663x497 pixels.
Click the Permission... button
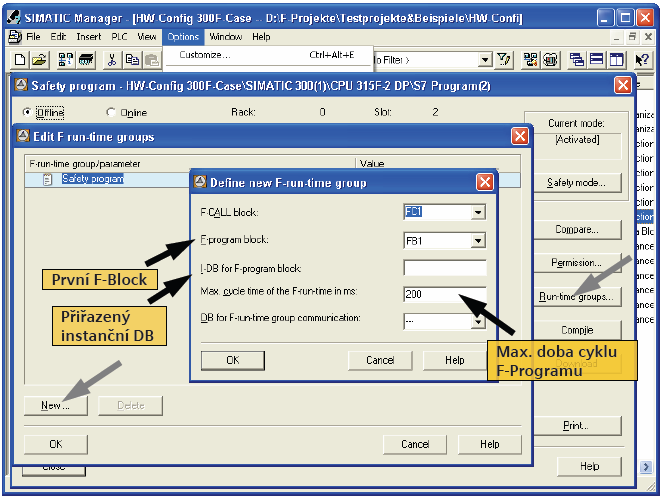point(577,263)
